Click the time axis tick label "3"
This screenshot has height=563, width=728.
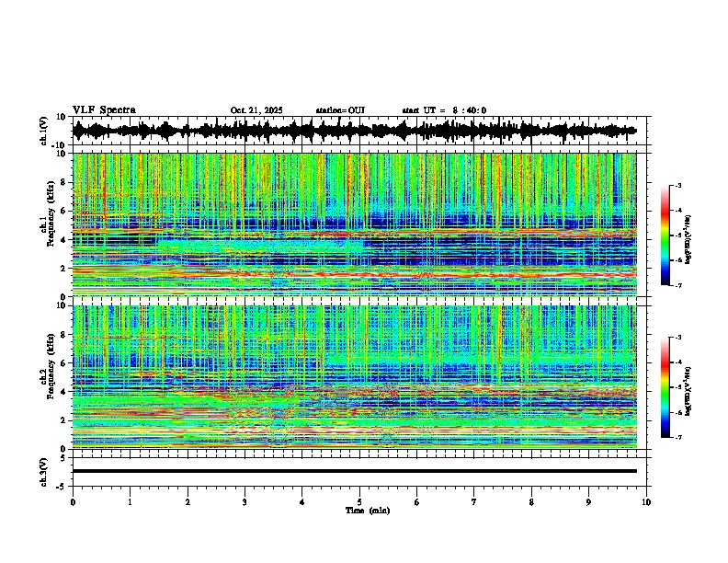pyautogui.click(x=245, y=502)
